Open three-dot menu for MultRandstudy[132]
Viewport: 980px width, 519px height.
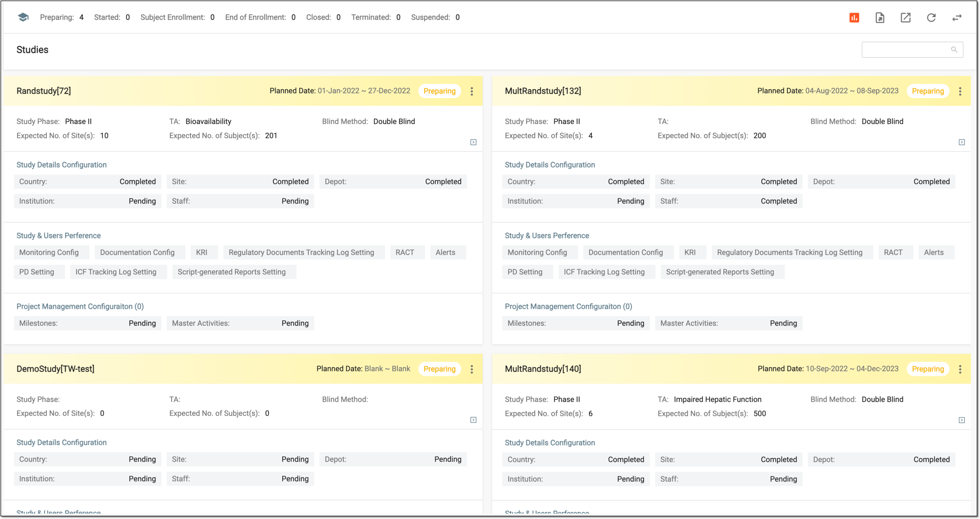[x=960, y=91]
